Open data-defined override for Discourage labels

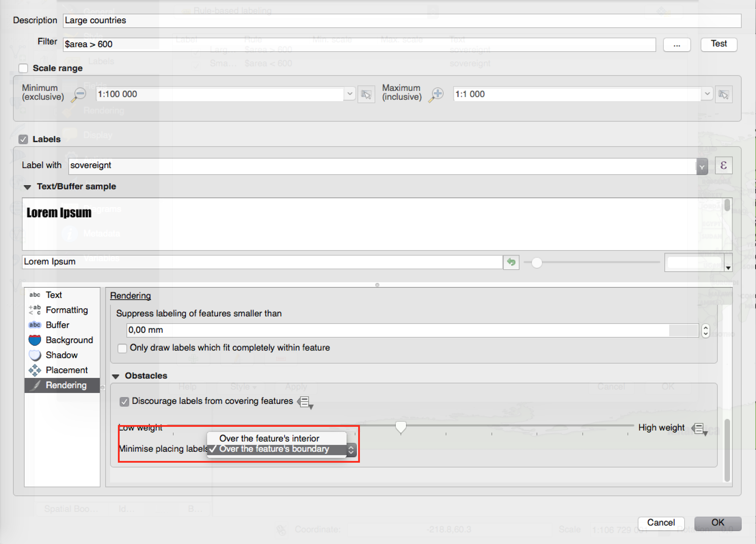point(305,402)
